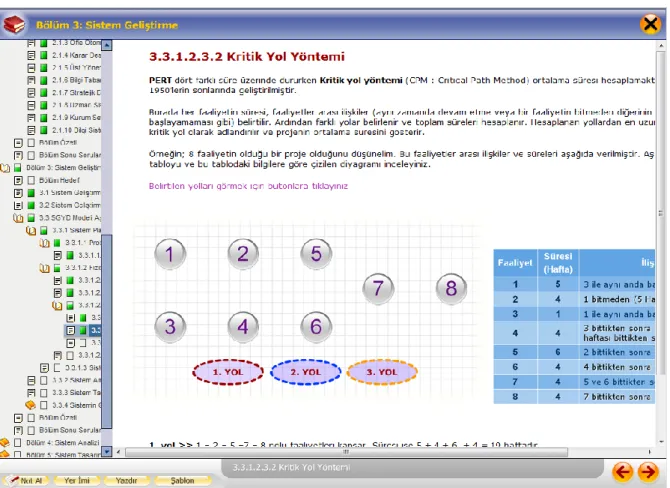Select activity node number 1 circle
This screenshot has width=670, height=488.
click(x=170, y=254)
